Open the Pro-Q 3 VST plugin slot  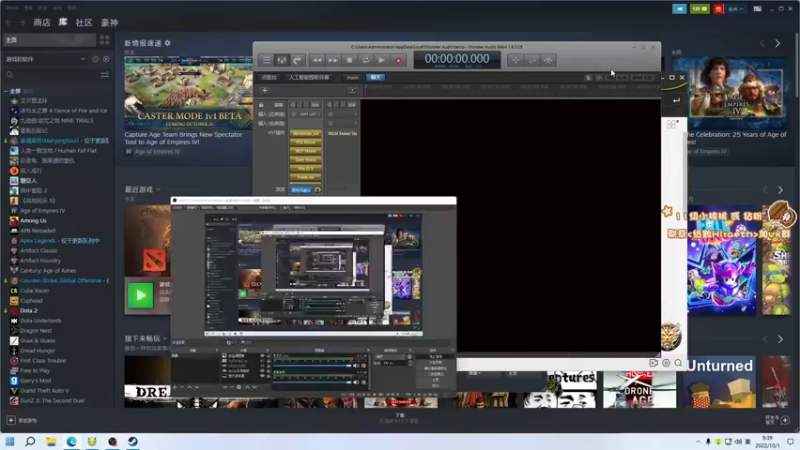coord(306,168)
